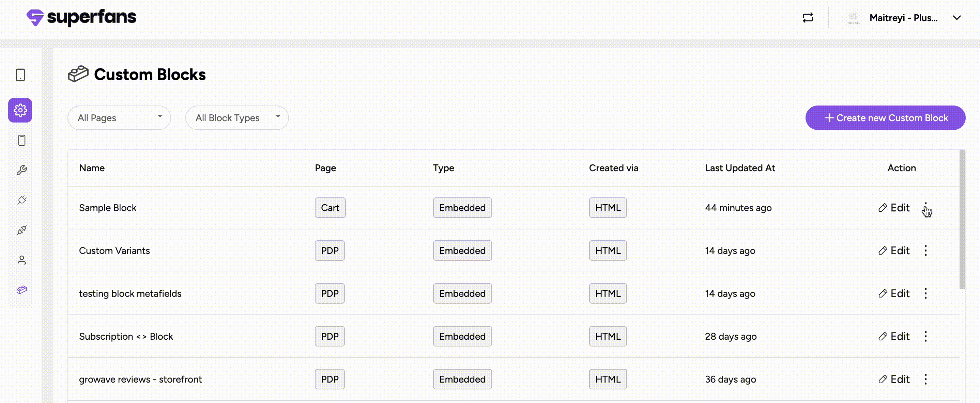Image resolution: width=980 pixels, height=403 pixels.
Task: Click the user profile sidebar icon
Action: point(22,260)
